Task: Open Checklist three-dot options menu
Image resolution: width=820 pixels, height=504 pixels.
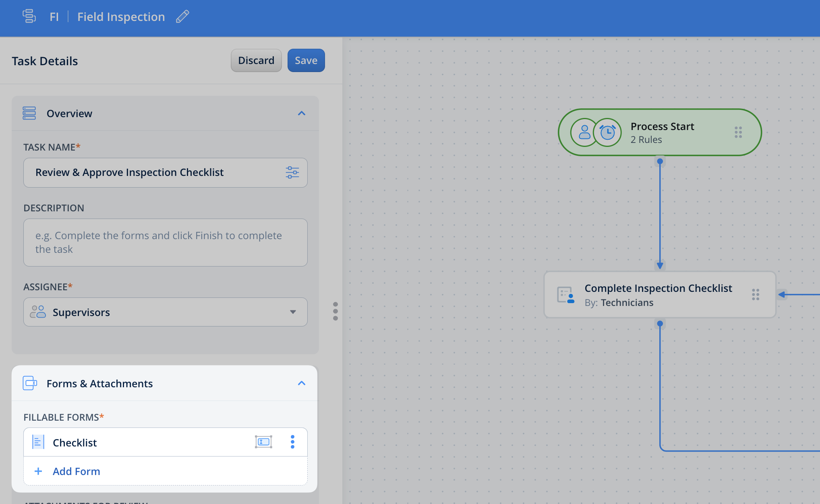Action: coord(292,442)
